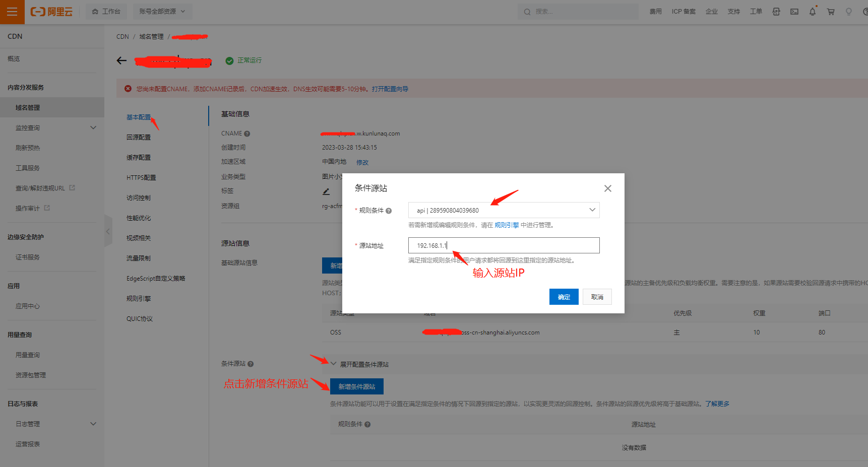Select the 基本配置 tab
The width and height of the screenshot is (868, 467).
click(x=139, y=117)
